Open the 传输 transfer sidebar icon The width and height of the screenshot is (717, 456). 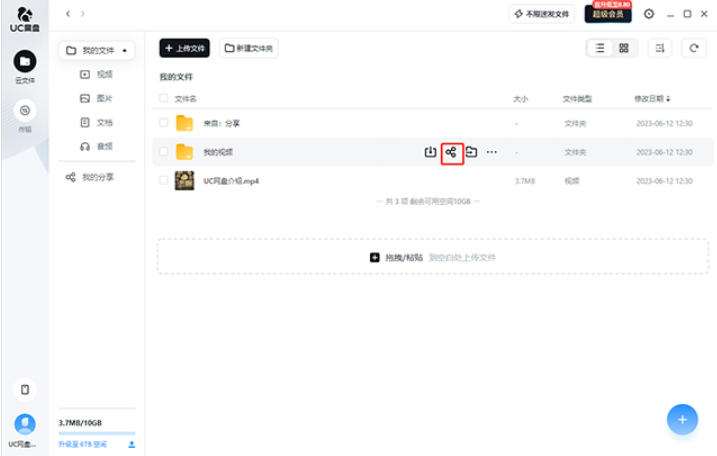pos(25,111)
